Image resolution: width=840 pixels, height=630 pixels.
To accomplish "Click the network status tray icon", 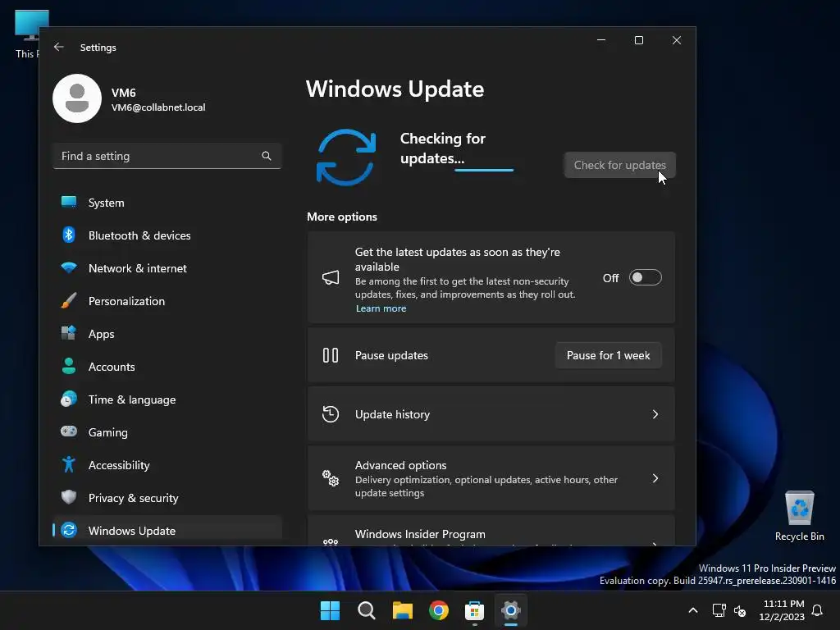I will [719, 610].
